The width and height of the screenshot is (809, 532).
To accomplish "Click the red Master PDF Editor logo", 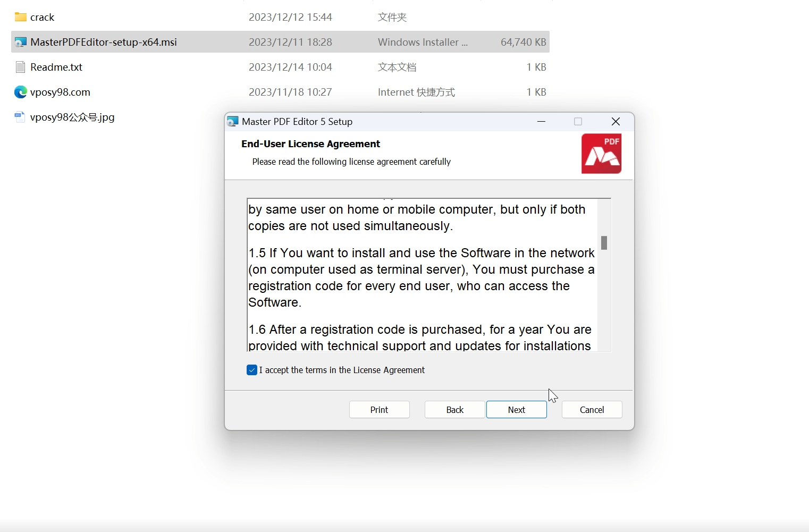I will click(601, 154).
